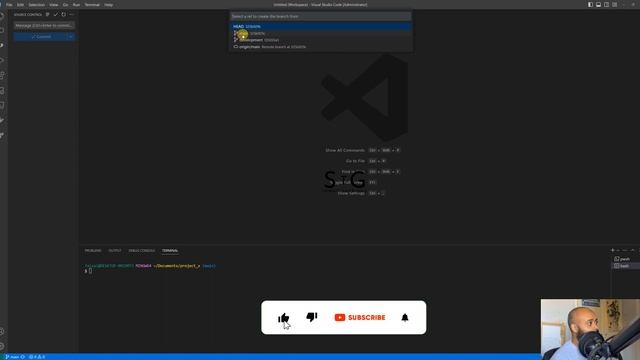Viewport: 640px width, 360px height.
Task: Select the origin/main remote branch ref
Action: click(320, 47)
